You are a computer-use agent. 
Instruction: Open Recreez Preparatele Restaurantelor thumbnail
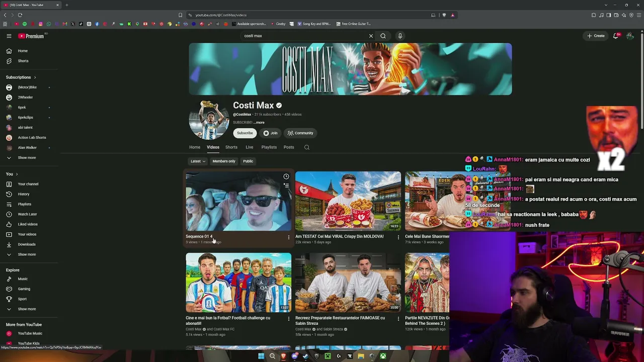(348, 283)
